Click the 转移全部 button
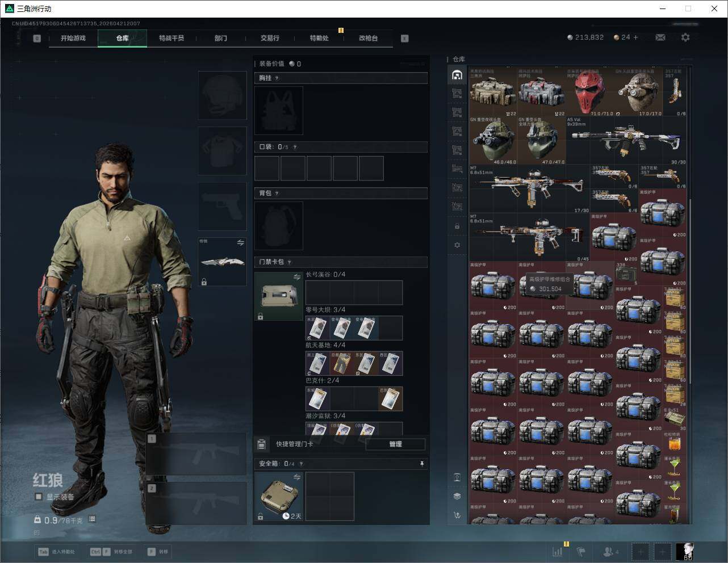 click(112, 551)
